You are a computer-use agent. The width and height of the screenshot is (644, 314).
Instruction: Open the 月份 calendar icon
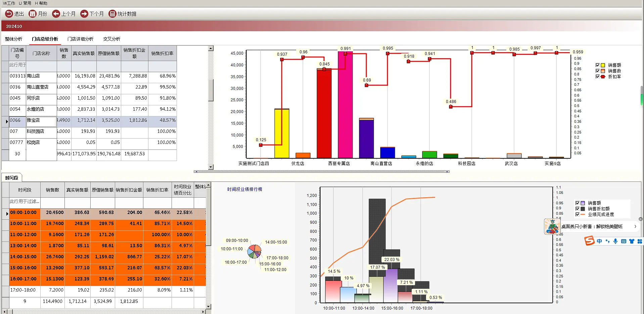click(x=33, y=14)
